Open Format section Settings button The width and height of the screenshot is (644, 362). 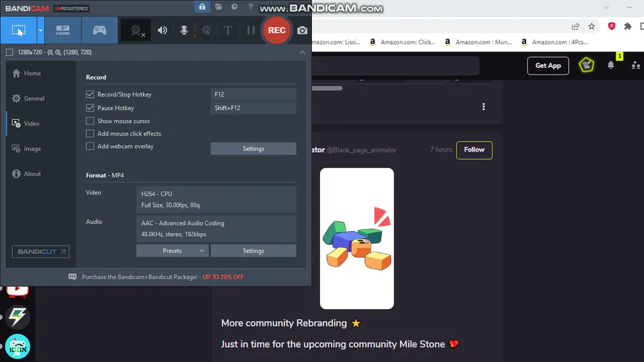click(253, 251)
